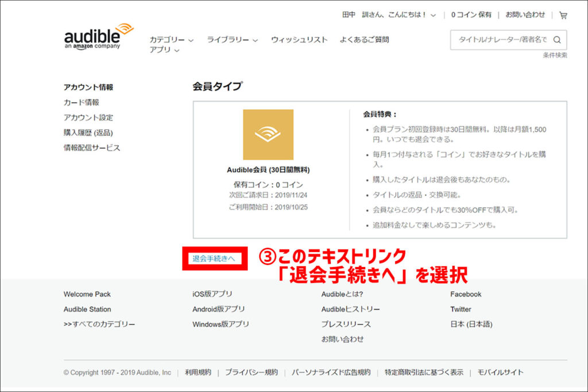Click the 会員特典： heading
The width and height of the screenshot is (588, 392).
point(380,114)
